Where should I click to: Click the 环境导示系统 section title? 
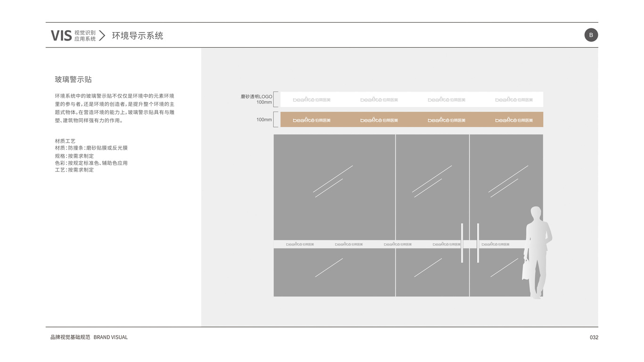pyautogui.click(x=137, y=35)
